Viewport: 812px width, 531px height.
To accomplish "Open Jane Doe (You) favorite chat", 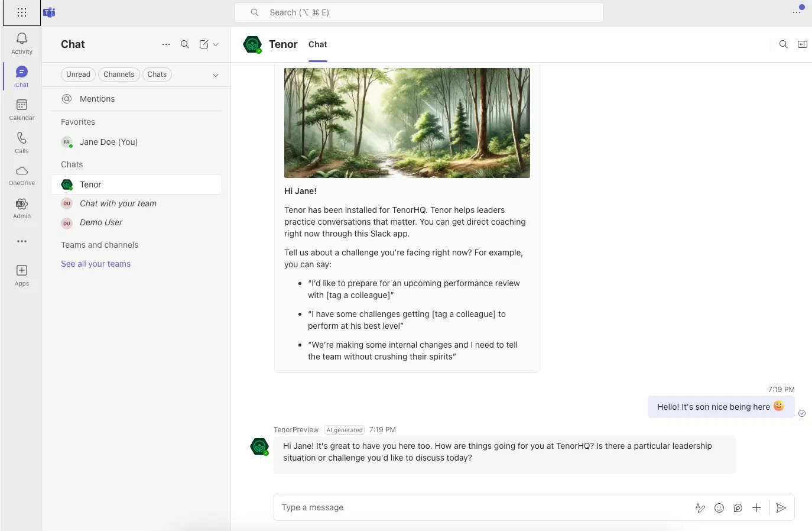I will coord(137,142).
